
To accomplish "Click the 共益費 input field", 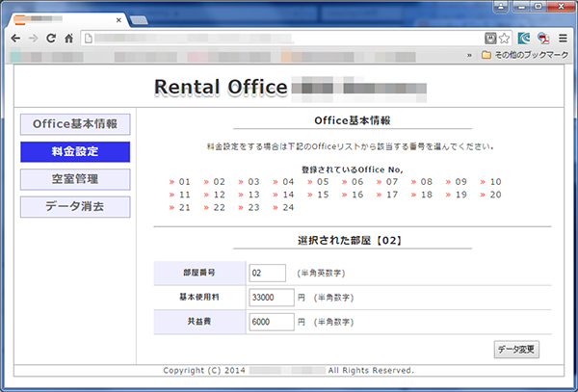I will tap(272, 322).
